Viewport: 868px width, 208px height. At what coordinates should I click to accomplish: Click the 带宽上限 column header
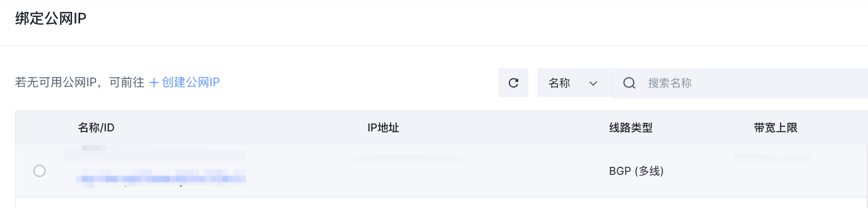[x=775, y=127]
